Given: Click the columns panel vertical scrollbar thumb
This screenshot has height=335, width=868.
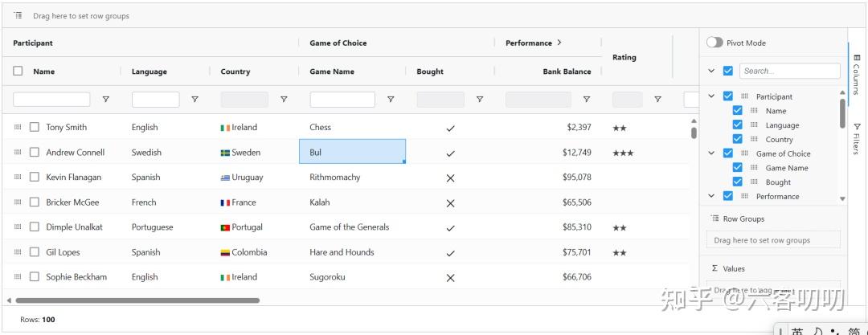Looking at the screenshot, I should (x=842, y=113).
